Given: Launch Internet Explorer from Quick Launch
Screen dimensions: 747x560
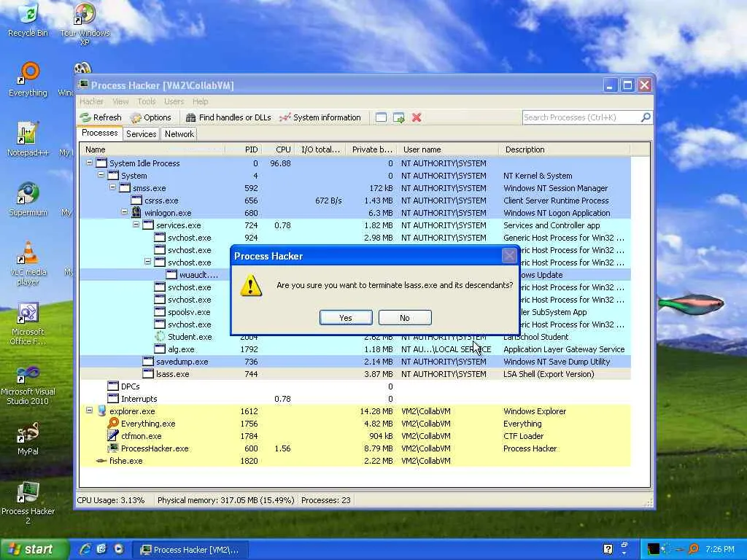Looking at the screenshot, I should click(85, 550).
